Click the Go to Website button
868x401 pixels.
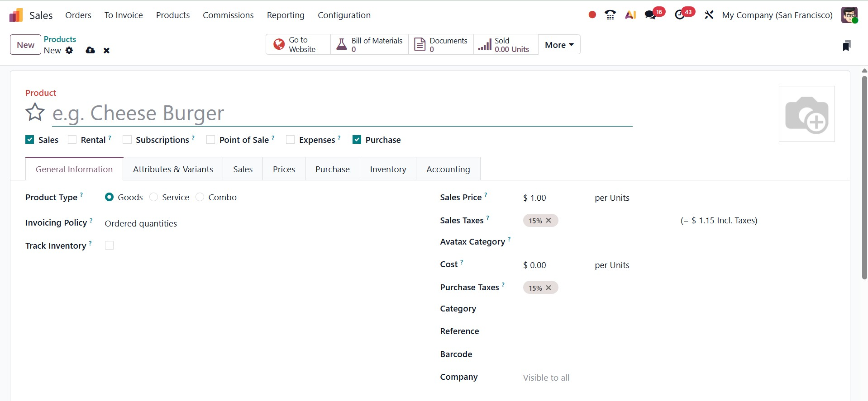click(298, 45)
